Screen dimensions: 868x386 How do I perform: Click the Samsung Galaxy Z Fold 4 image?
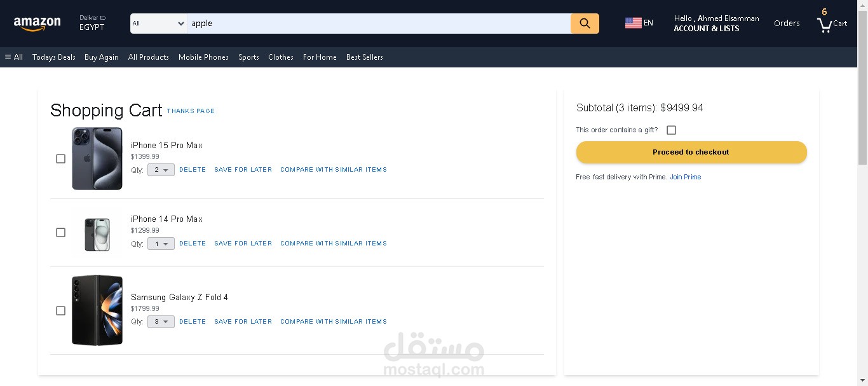97,310
